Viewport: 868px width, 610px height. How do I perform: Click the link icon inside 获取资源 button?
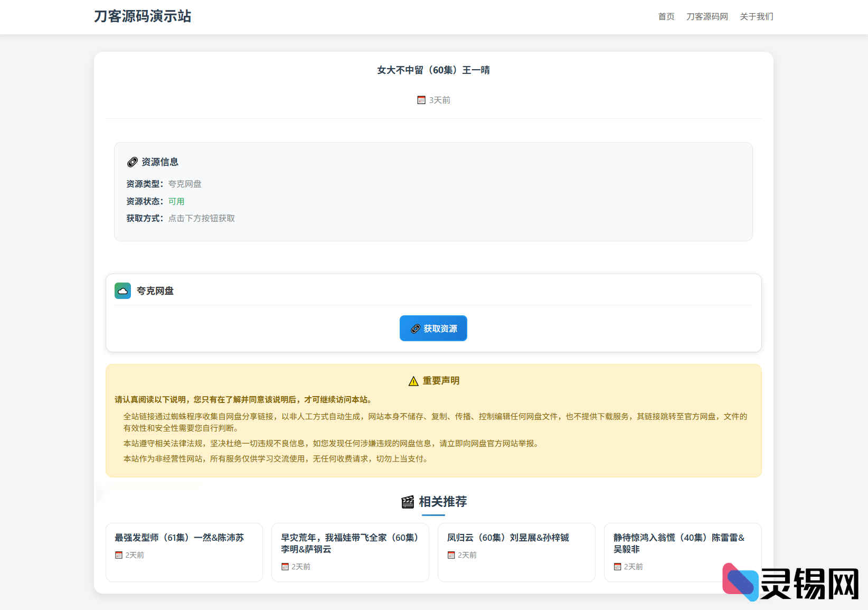(415, 328)
